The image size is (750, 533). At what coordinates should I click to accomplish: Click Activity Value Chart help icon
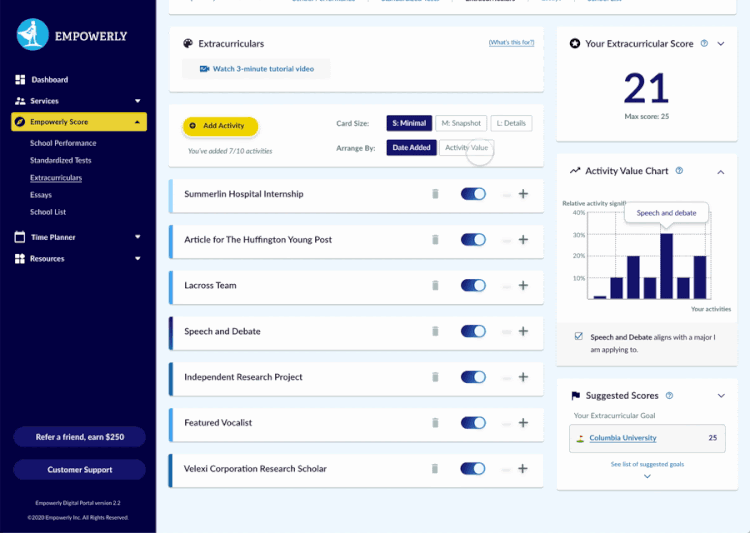pos(679,171)
